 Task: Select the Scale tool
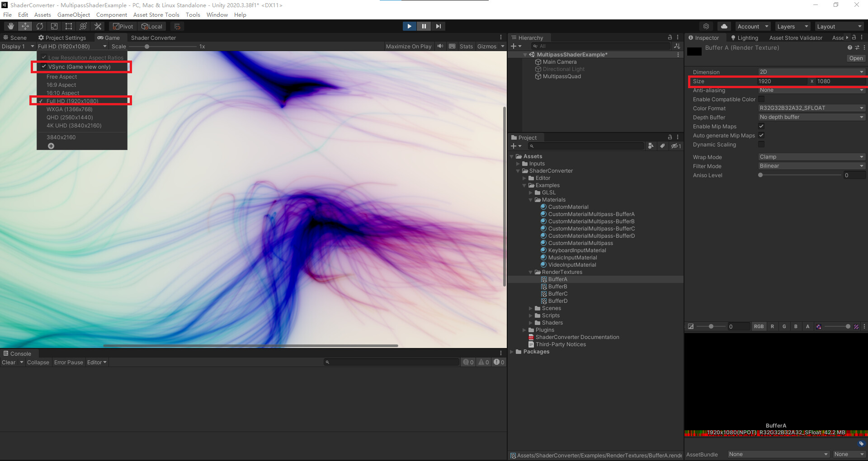tap(54, 26)
